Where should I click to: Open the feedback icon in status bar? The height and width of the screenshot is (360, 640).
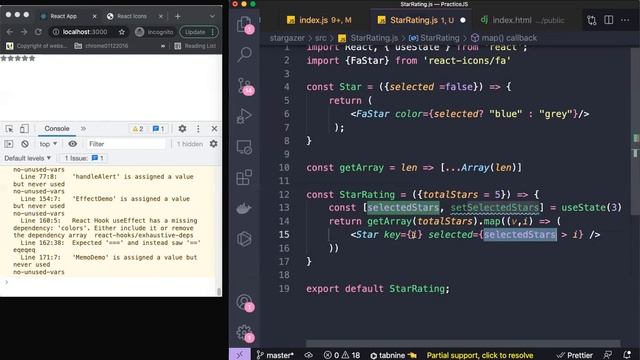coord(608,355)
